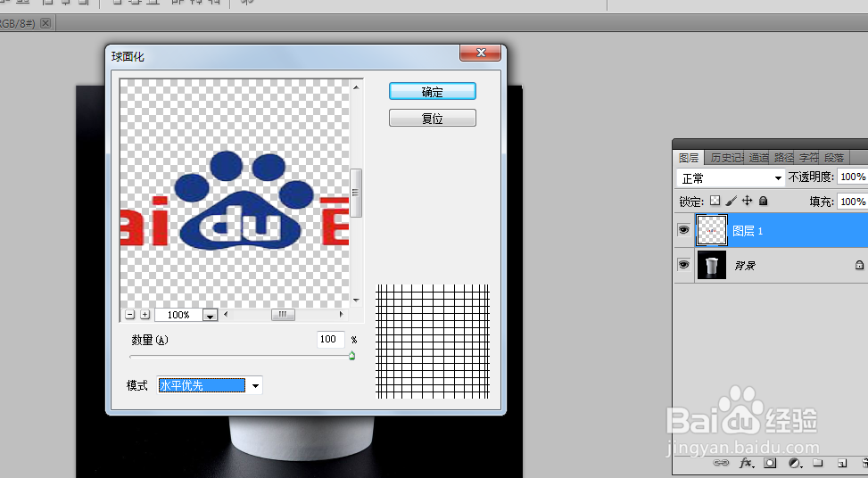Viewport: 868px width, 478px height.
Task: Switch to the 字符 tab
Action: [x=809, y=158]
